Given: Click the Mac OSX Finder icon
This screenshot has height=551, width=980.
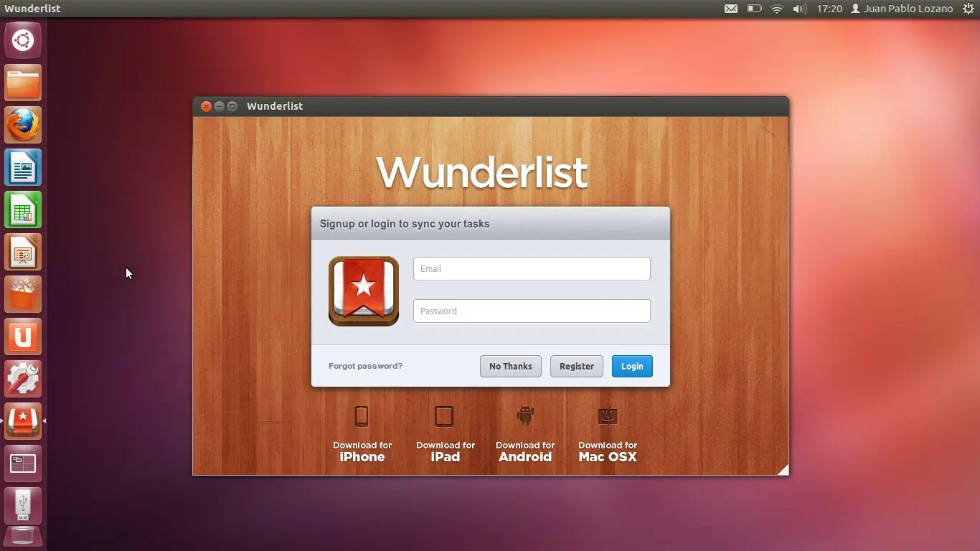Looking at the screenshot, I should click(608, 416).
